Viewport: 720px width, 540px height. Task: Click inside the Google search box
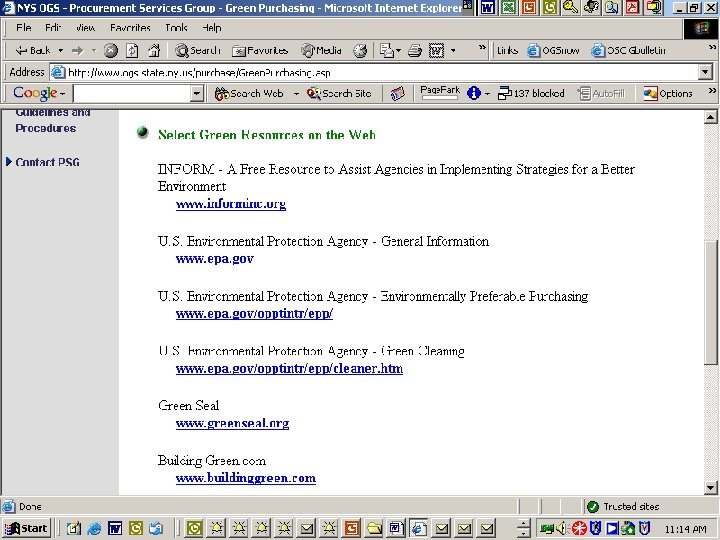tap(132, 94)
